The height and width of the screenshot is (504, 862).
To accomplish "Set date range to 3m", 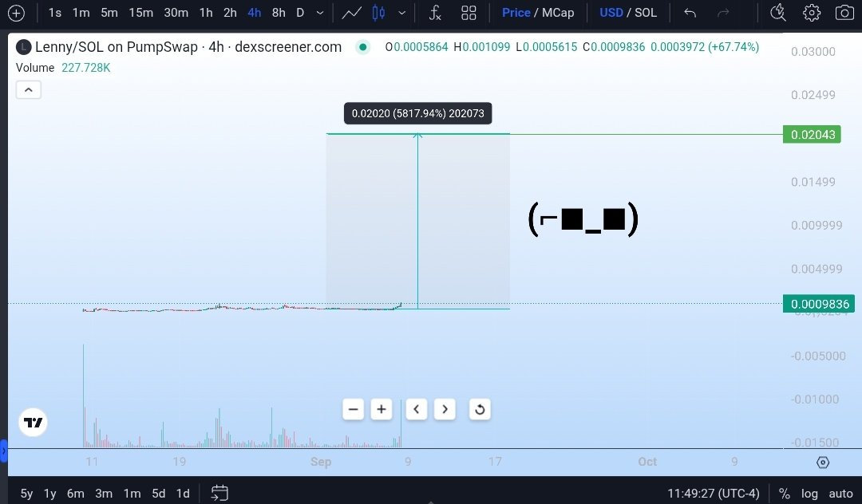I will (103, 494).
